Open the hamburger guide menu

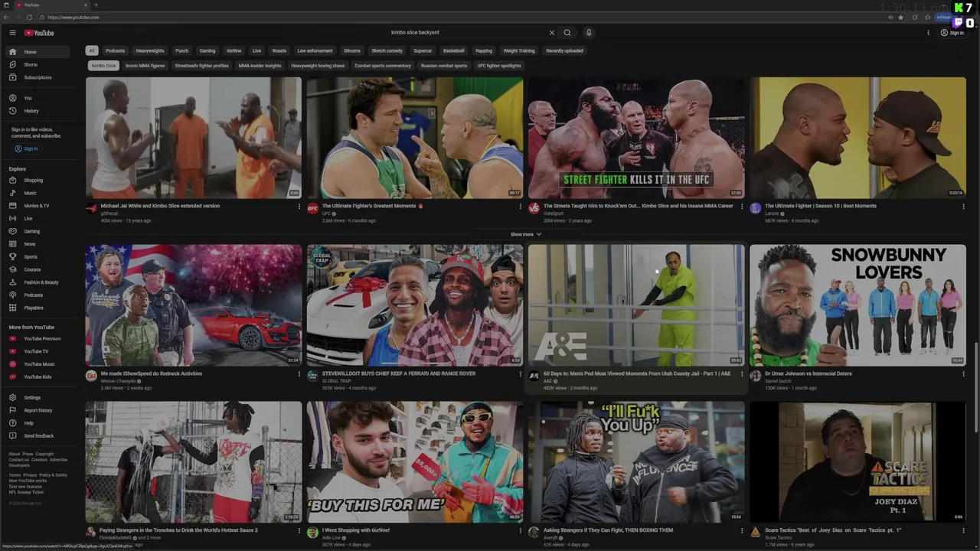tap(12, 33)
